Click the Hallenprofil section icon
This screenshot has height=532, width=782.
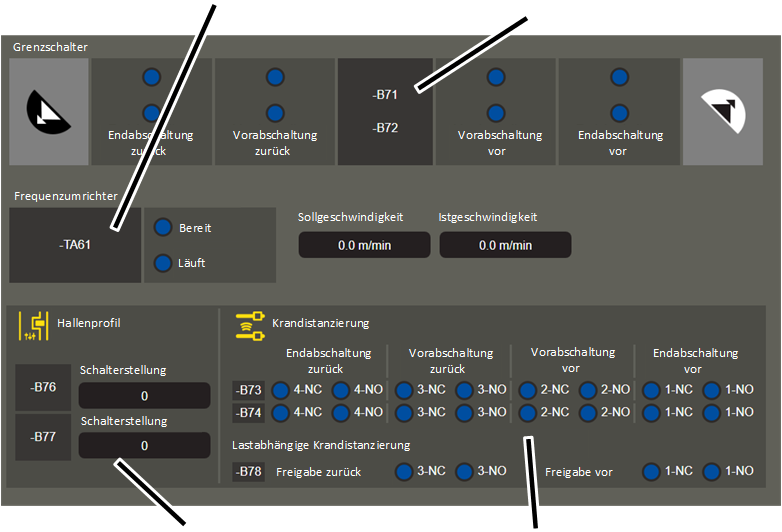(34, 325)
